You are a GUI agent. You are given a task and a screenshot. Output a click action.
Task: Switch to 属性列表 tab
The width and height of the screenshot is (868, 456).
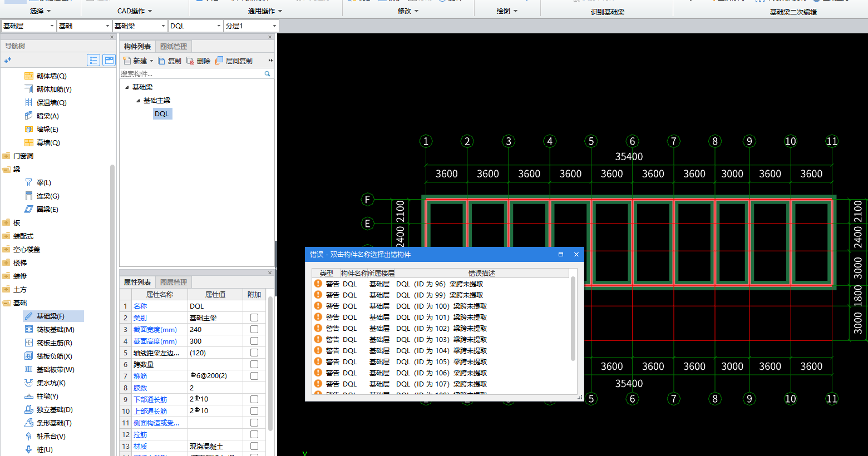(x=137, y=282)
